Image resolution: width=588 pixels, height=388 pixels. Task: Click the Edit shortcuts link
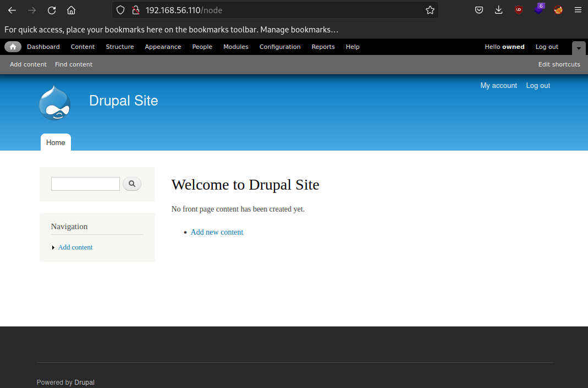(559, 64)
